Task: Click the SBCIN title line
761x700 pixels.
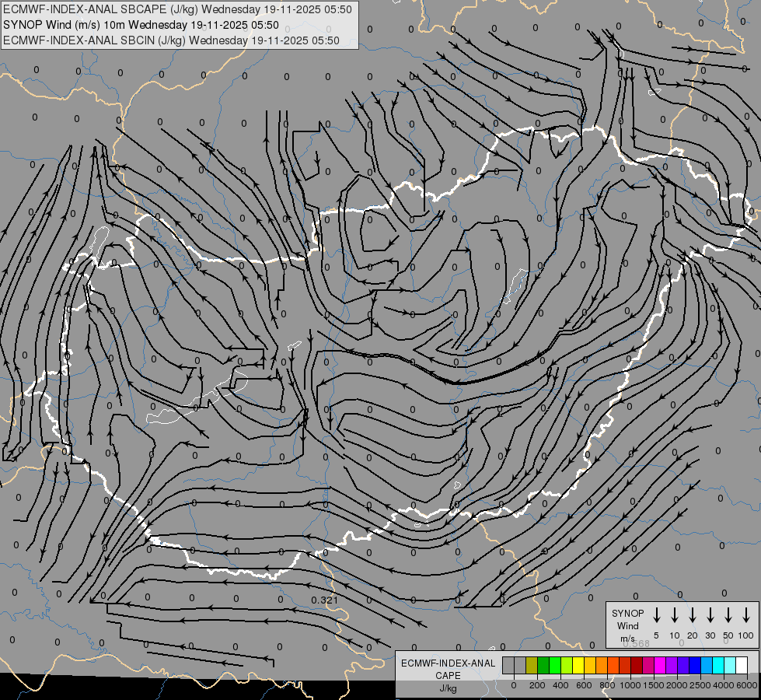Action: pyautogui.click(x=171, y=40)
